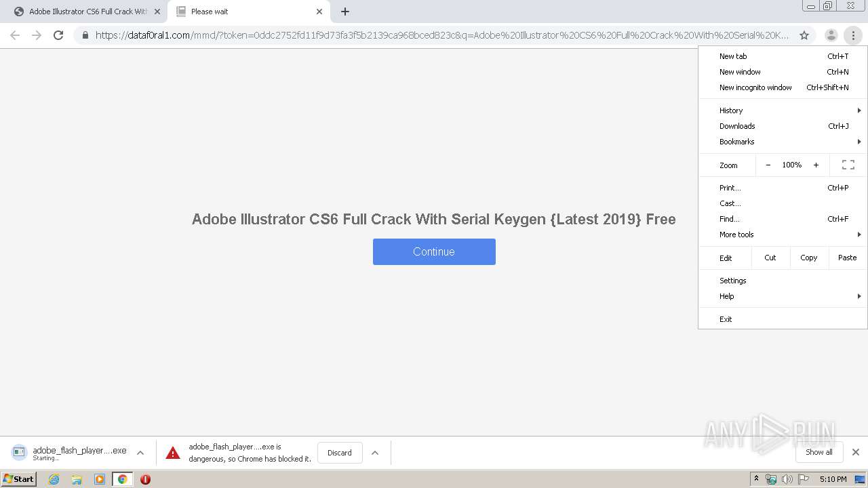Open a new tab with plus button

pyautogui.click(x=345, y=12)
